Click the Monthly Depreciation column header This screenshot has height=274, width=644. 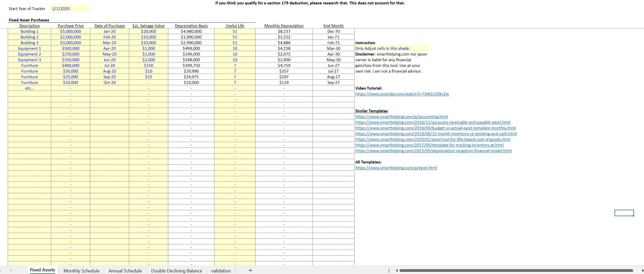[284, 26]
